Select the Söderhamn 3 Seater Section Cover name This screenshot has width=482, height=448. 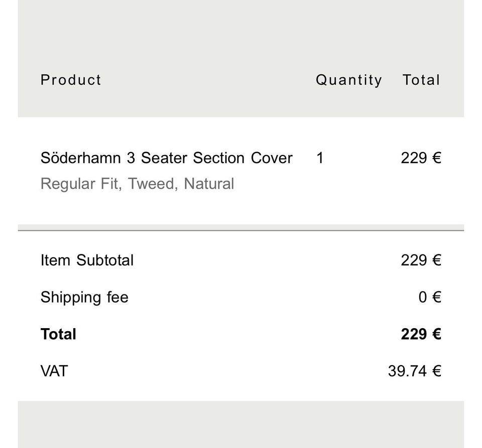(x=166, y=158)
